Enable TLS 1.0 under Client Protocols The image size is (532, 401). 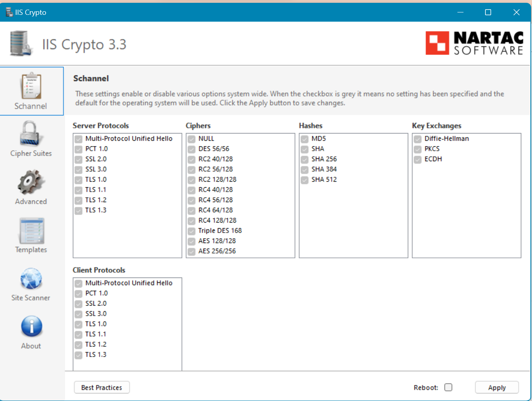coord(78,324)
